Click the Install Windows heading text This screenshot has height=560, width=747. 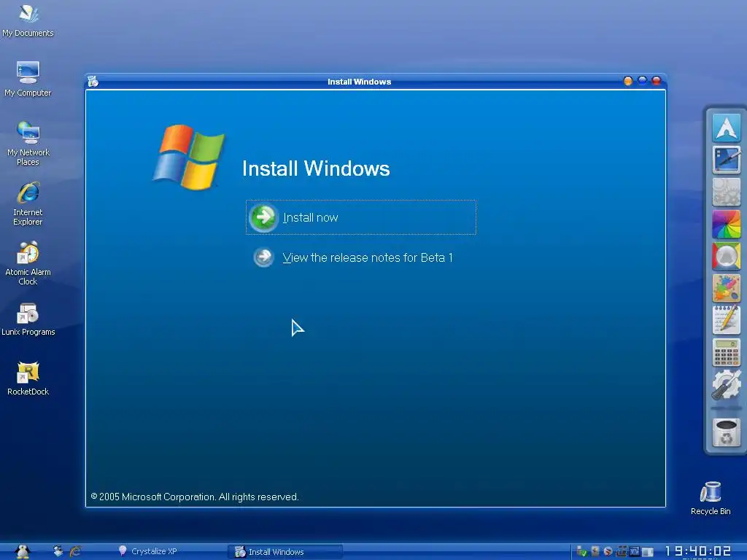[316, 168]
